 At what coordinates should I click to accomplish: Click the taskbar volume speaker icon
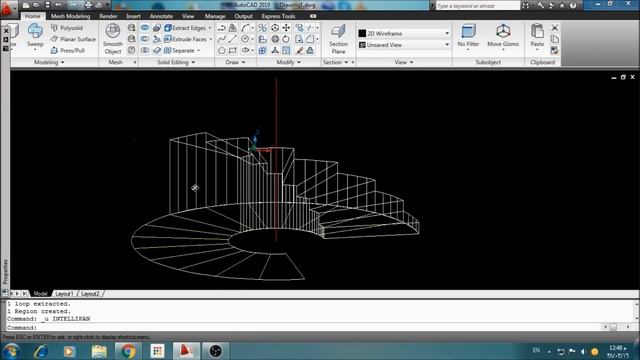click(x=583, y=351)
